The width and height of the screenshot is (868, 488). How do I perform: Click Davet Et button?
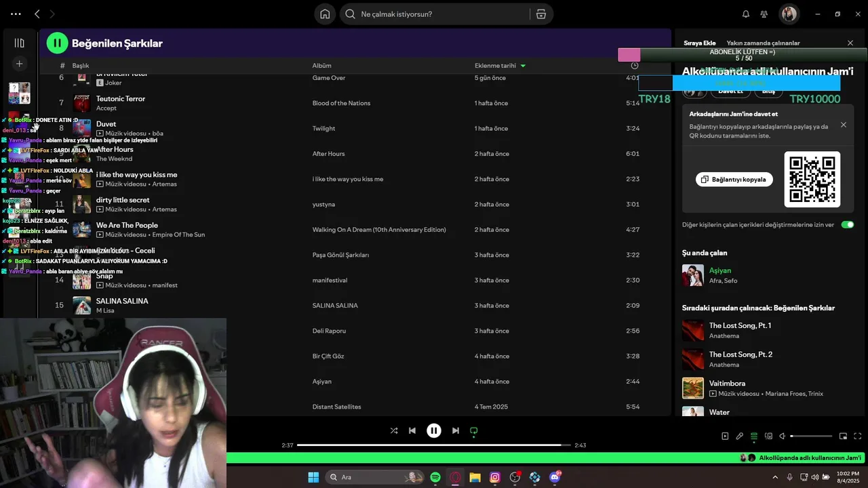(730, 91)
